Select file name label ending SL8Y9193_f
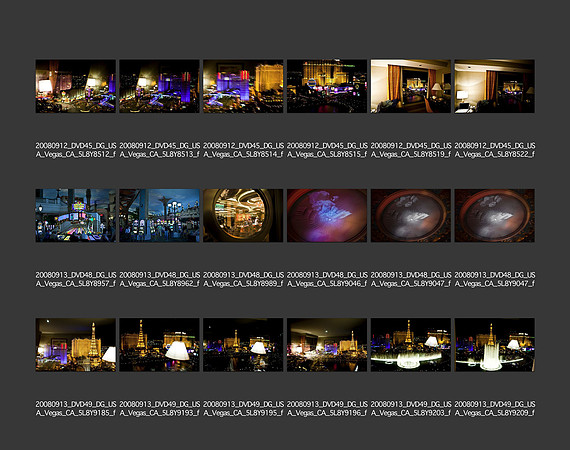The image size is (570, 450). 160,409
